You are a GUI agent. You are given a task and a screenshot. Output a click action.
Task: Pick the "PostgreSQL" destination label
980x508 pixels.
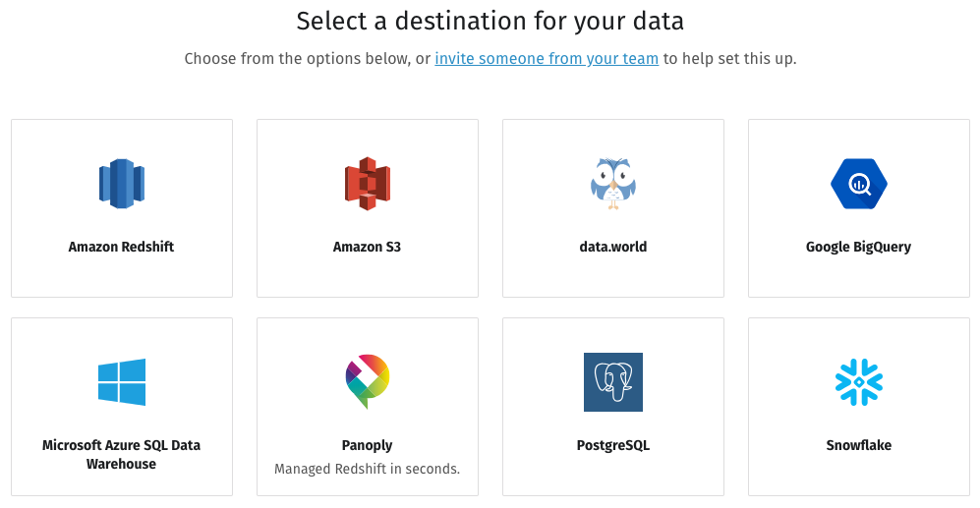tap(613, 446)
